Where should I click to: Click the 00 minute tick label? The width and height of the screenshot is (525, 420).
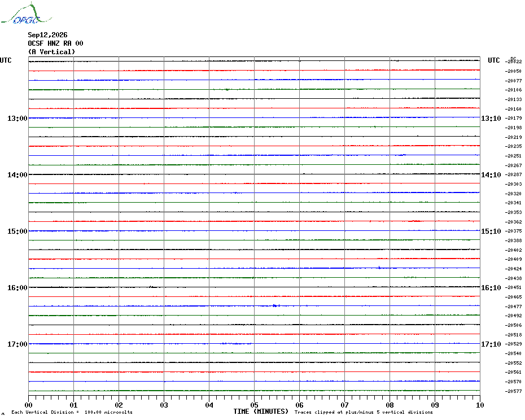(x=28, y=405)
